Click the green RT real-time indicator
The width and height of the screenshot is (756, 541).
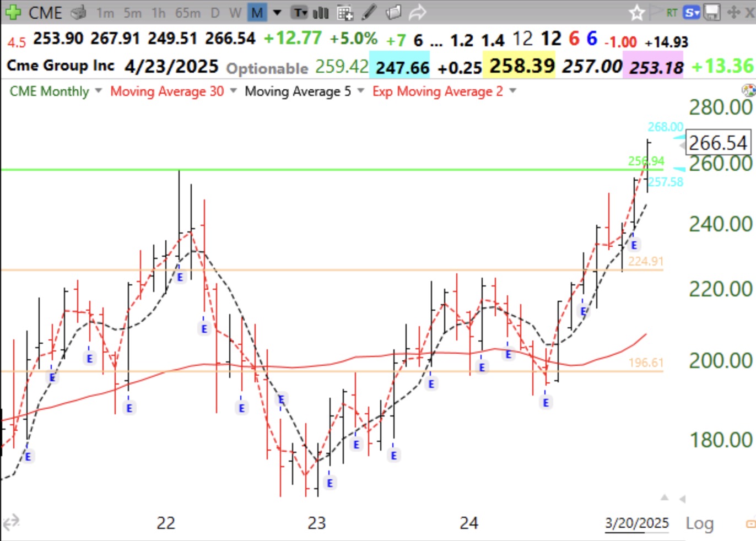pyautogui.click(x=672, y=12)
